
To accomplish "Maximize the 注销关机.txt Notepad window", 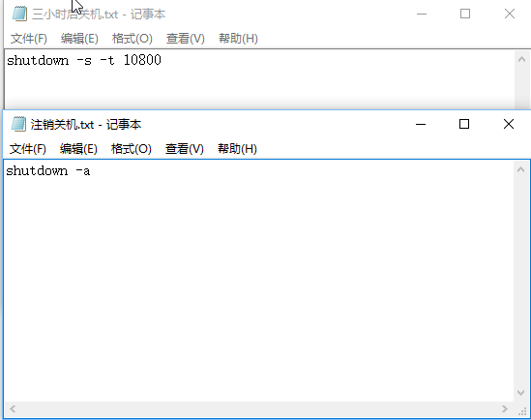I will coord(464,124).
